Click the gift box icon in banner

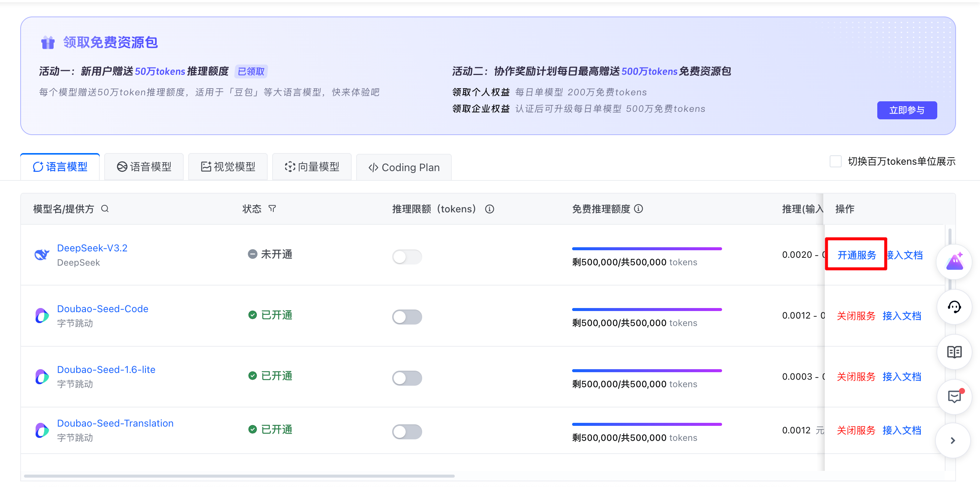pyautogui.click(x=48, y=42)
